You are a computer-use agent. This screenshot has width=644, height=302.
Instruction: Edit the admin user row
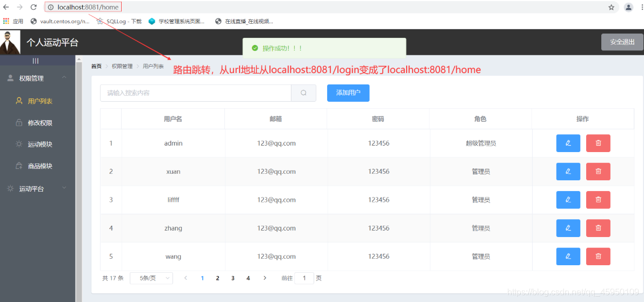pos(568,143)
